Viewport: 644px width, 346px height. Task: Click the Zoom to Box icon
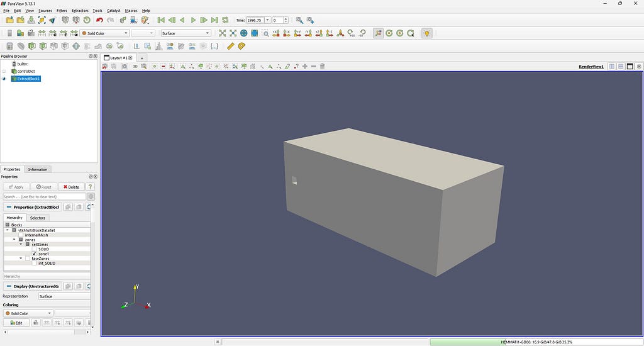[265, 33]
